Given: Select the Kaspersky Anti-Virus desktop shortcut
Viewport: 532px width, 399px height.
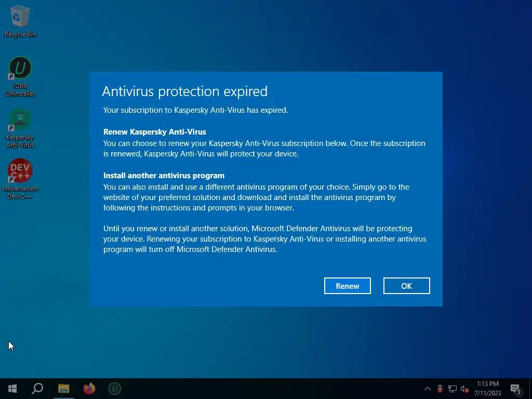Looking at the screenshot, I should [x=20, y=129].
